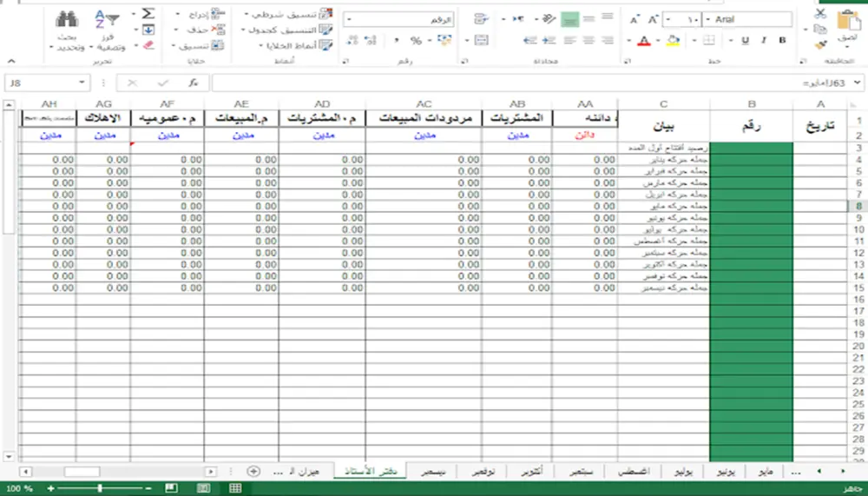The width and height of the screenshot is (868, 496).
Task: Switch to the اغسطس sheet tab
Action: (x=634, y=472)
